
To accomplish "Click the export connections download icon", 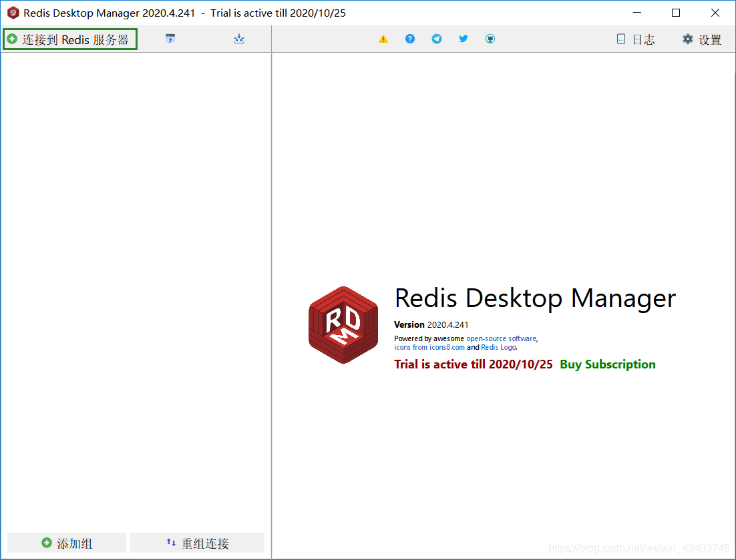I will coord(238,39).
